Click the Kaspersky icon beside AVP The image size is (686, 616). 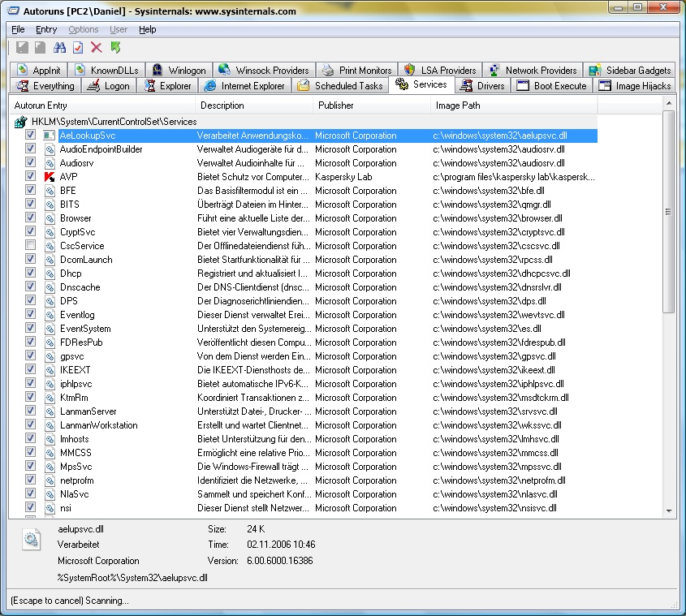click(50, 177)
